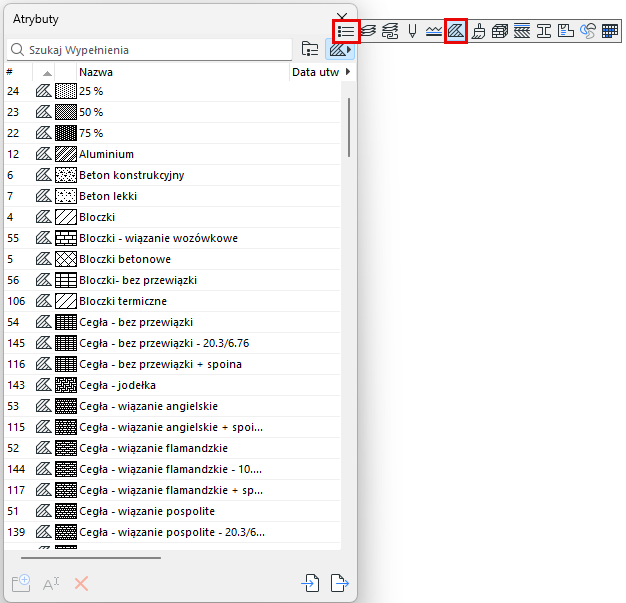Toggle folder view in Atrybuty panel
Viewport: 626px width, 603px height.
tap(310, 50)
